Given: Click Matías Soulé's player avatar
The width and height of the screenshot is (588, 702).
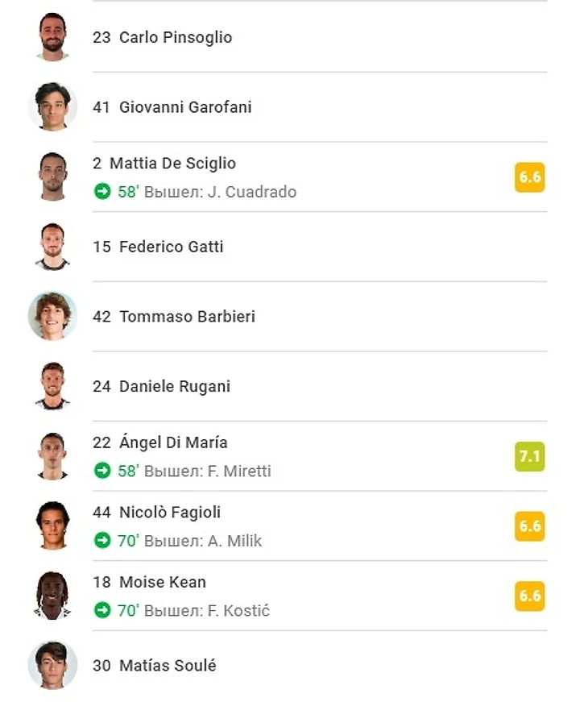Looking at the screenshot, I should pos(53,666).
